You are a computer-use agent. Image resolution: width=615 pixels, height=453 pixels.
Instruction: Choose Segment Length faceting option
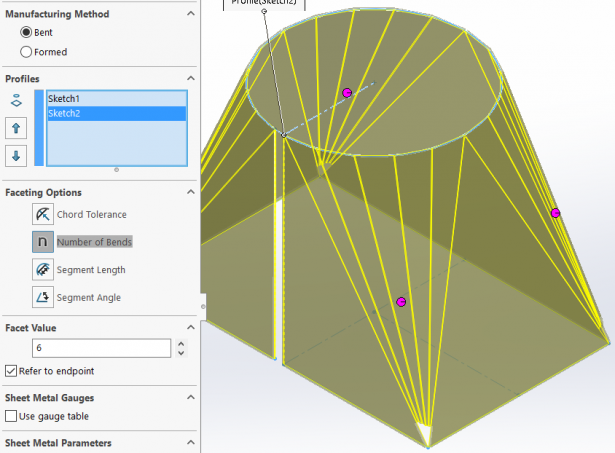click(43, 269)
